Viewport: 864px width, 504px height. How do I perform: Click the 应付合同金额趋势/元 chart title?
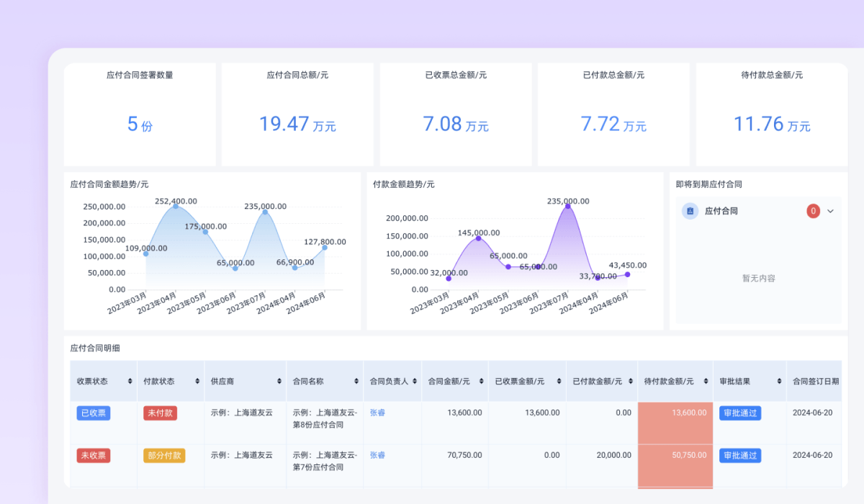click(109, 184)
